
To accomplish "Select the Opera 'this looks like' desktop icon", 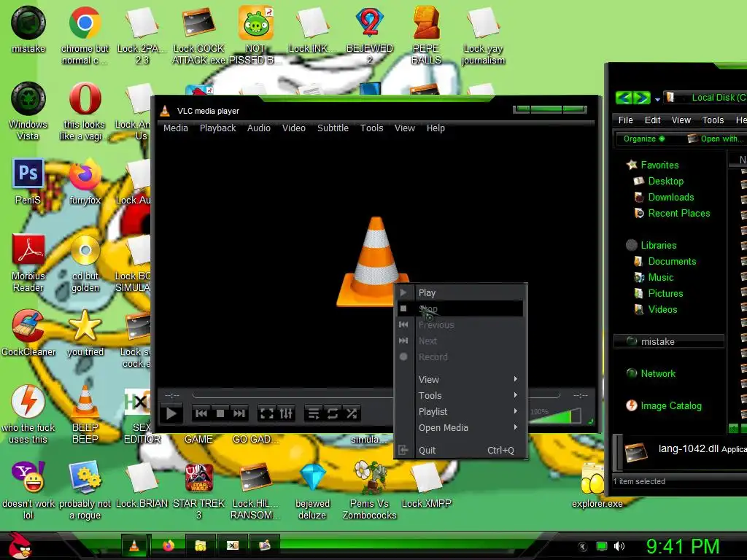I will [85, 111].
